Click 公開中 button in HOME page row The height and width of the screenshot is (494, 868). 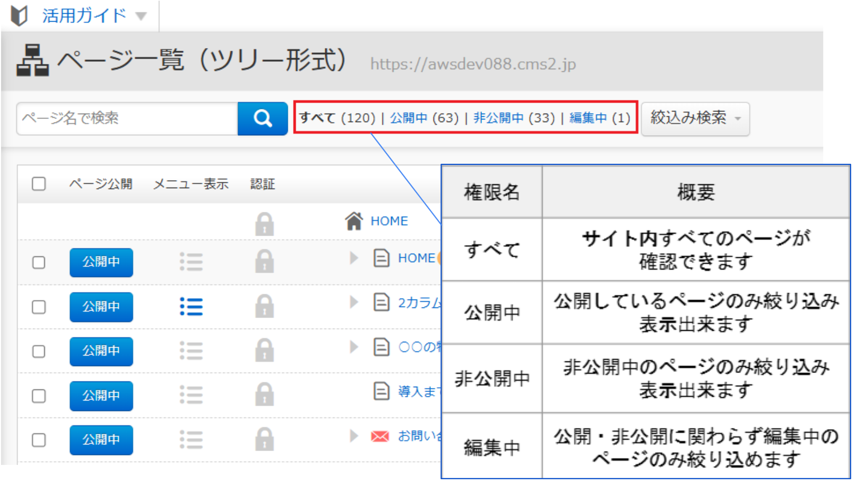[101, 262]
